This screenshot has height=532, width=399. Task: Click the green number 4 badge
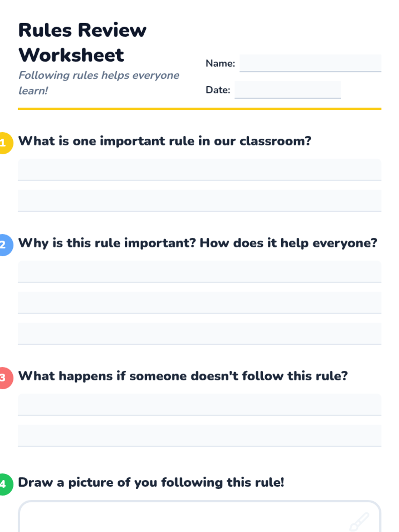point(4,484)
